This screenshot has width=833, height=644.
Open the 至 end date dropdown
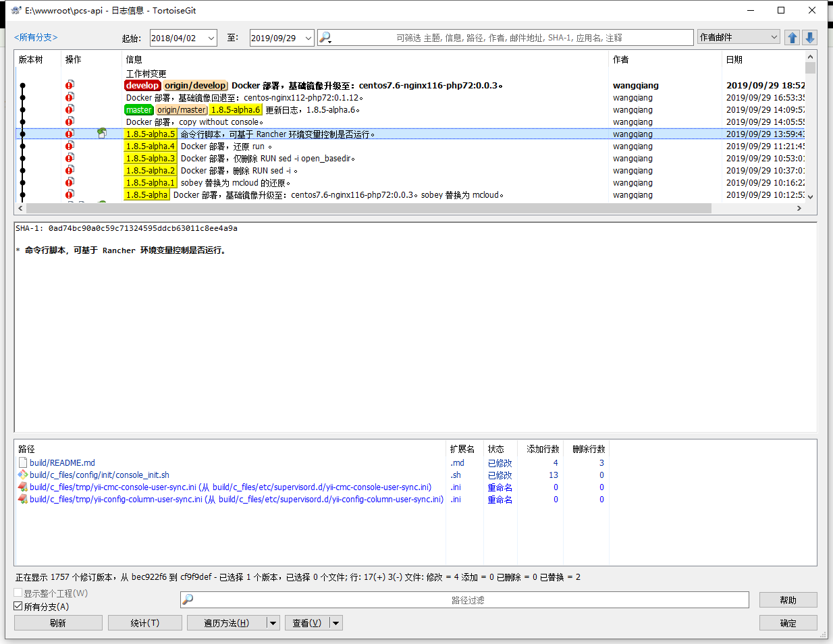click(x=308, y=38)
